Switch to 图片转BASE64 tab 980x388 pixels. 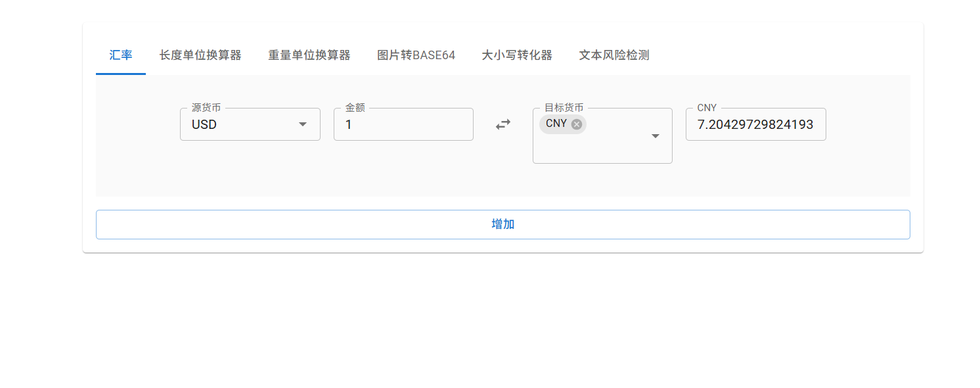click(x=416, y=55)
